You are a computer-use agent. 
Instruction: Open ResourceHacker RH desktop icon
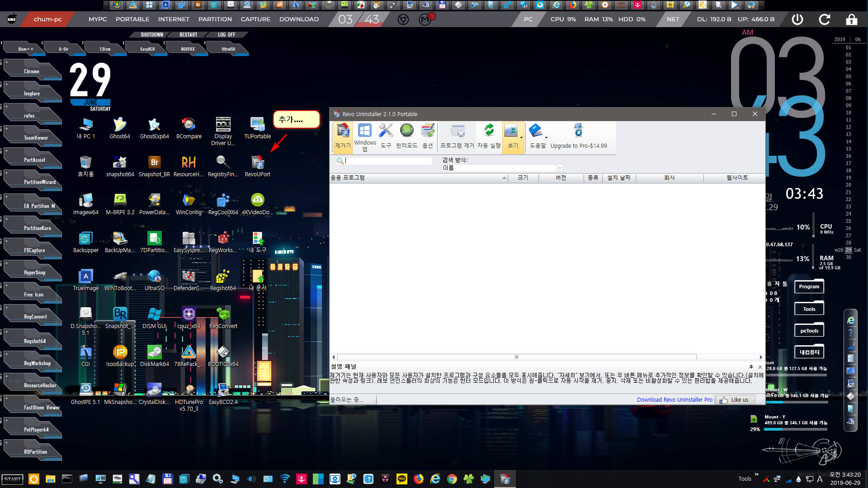coord(189,166)
